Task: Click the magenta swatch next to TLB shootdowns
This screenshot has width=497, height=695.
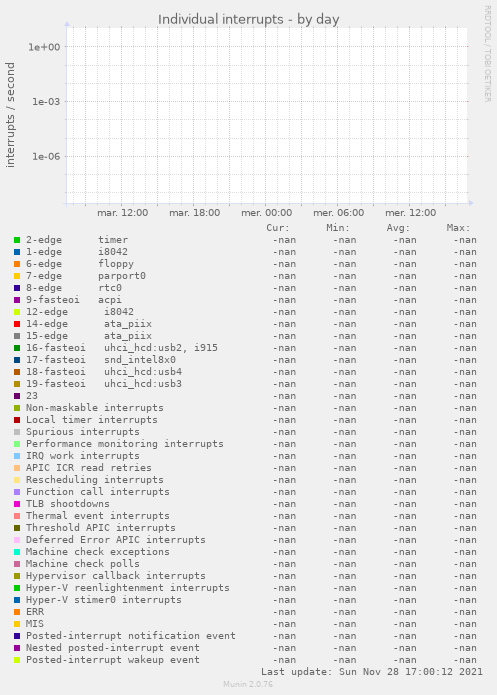Action: click(x=17, y=504)
